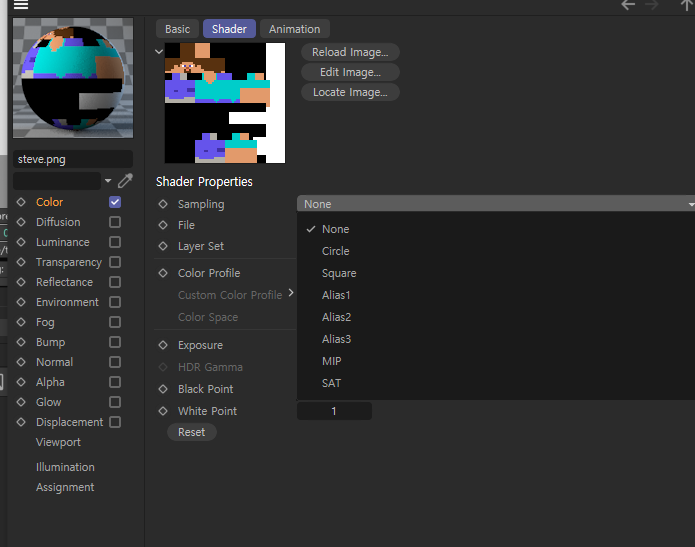Enable the Fog channel checkbox
The height and width of the screenshot is (547, 695).
tap(115, 322)
